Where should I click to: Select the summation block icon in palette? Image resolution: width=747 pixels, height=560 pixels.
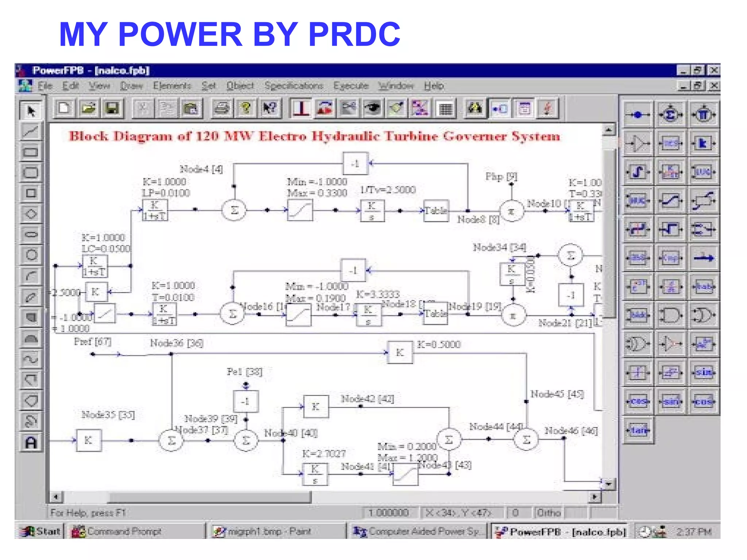pyautogui.click(x=670, y=115)
